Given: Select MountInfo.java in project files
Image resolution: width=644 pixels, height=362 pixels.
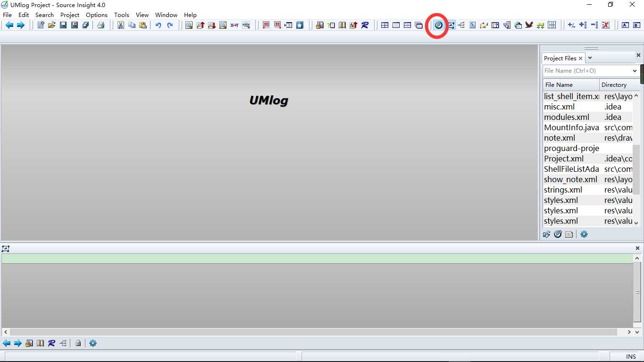Looking at the screenshot, I should click(x=571, y=127).
